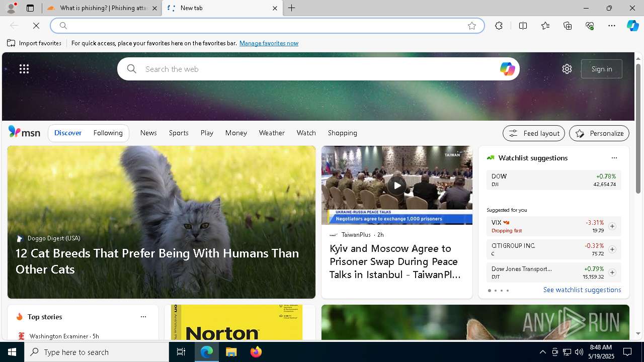The width and height of the screenshot is (644, 362).
Task: Open the Collections icon
Action: (x=568, y=26)
